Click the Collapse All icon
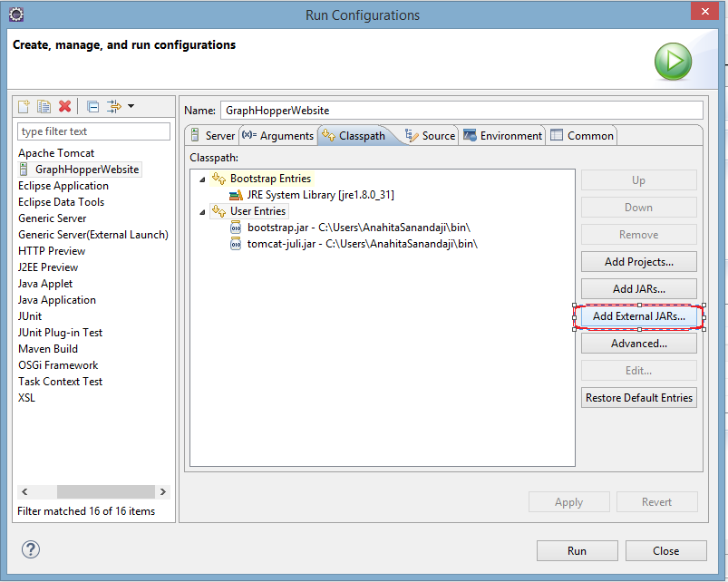The image size is (728, 582). [92, 107]
